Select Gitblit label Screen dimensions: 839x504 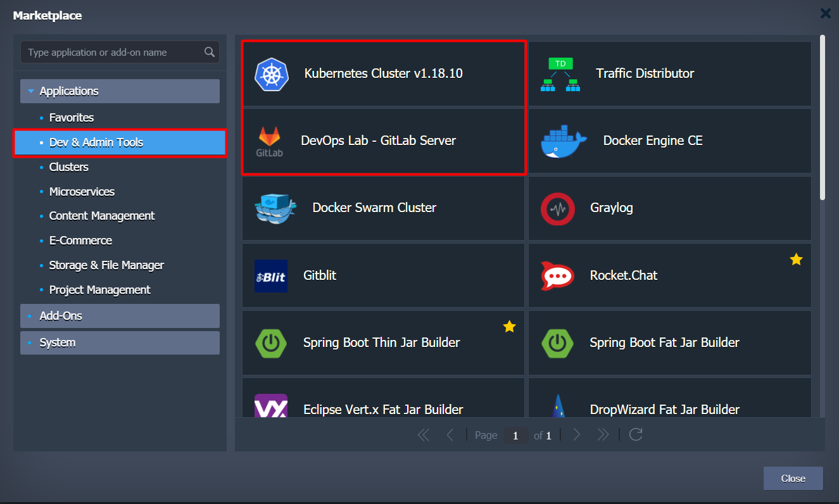[320, 275]
